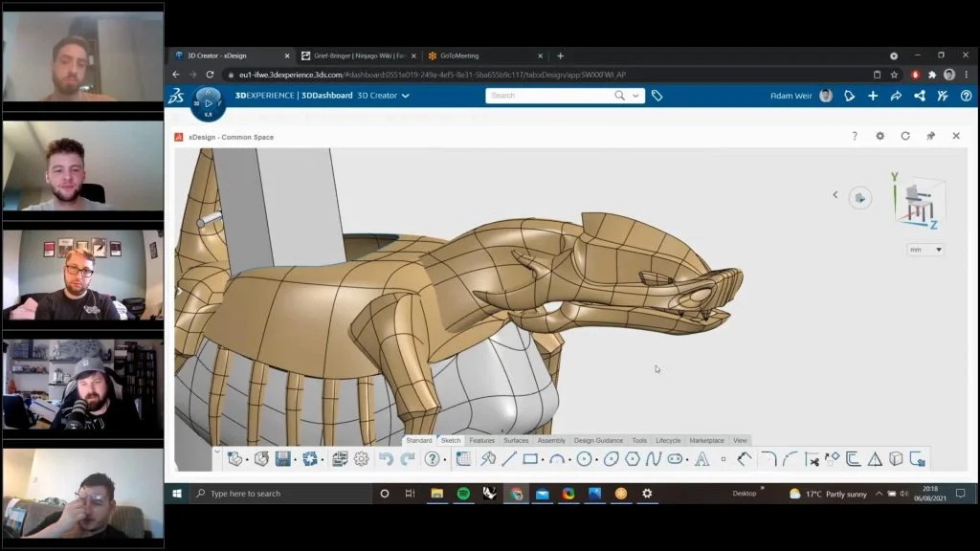
Task: Activate the Circle sketch tool
Action: pyautogui.click(x=584, y=459)
